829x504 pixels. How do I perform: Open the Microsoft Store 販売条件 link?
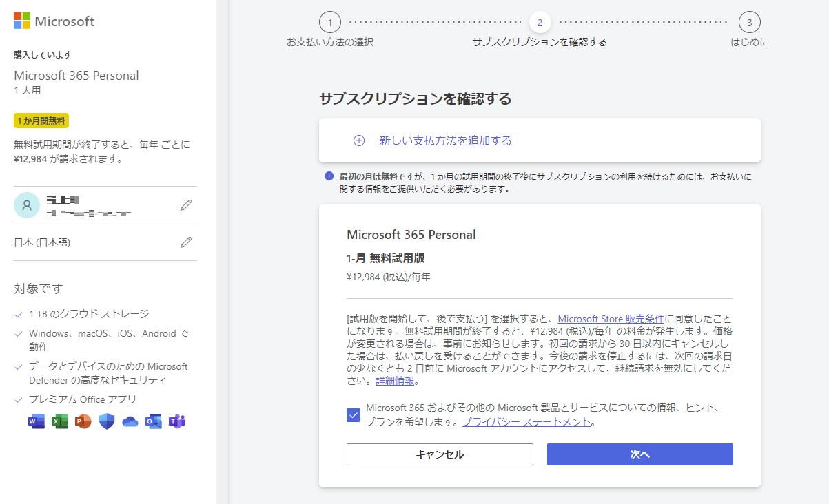(610, 318)
